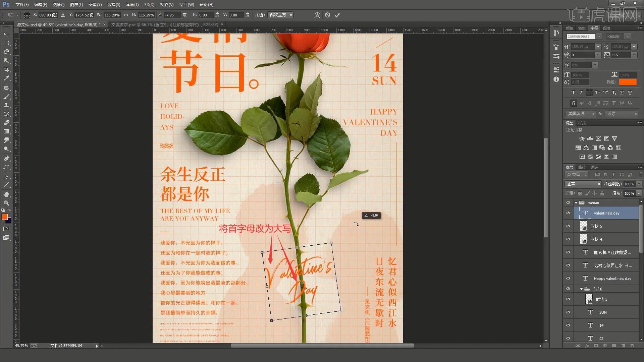
Task: Toggle the width-height link chain icon
Action: coord(126,15)
